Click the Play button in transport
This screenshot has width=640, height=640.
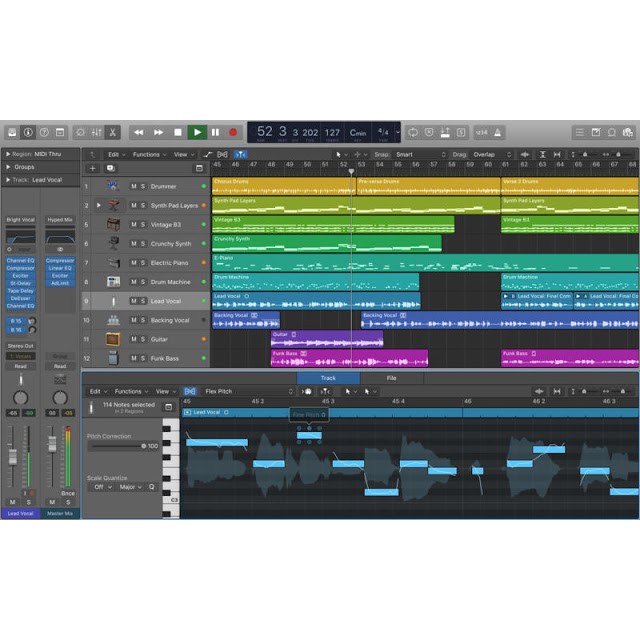tap(197, 132)
